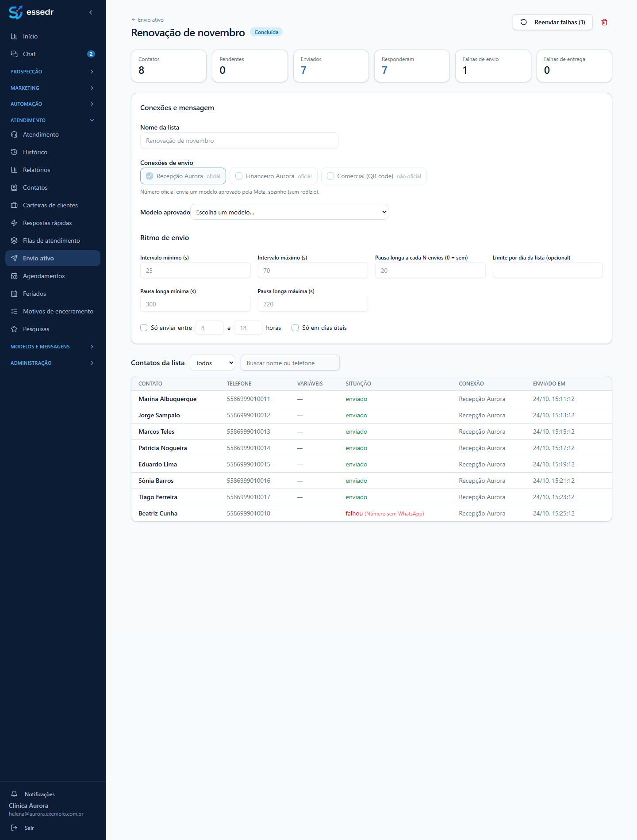Open Chat via its speech-bubble icon

click(x=14, y=54)
